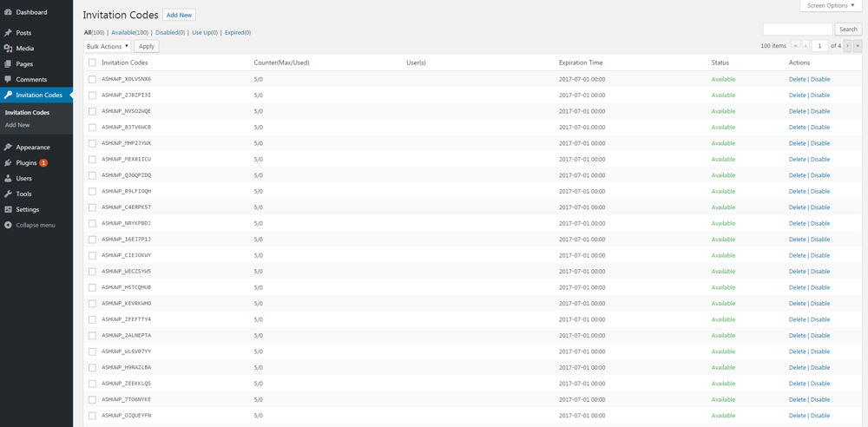The height and width of the screenshot is (427, 868).
Task: Click the Media library icon
Action: tap(9, 49)
